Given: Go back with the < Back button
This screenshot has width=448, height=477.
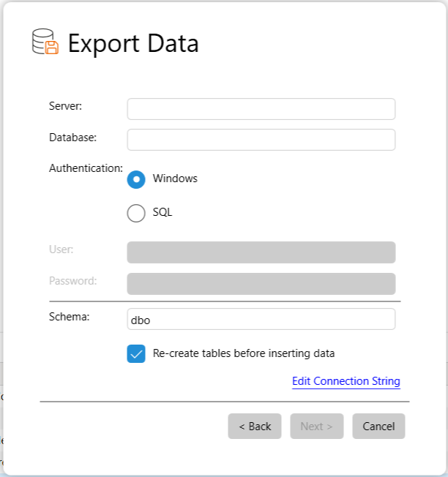Looking at the screenshot, I should 254,427.
